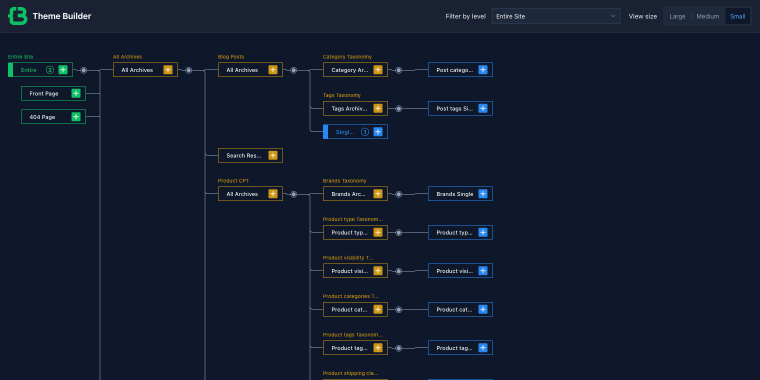
Task: Add template via plus on Entire node
Action: coord(63,70)
